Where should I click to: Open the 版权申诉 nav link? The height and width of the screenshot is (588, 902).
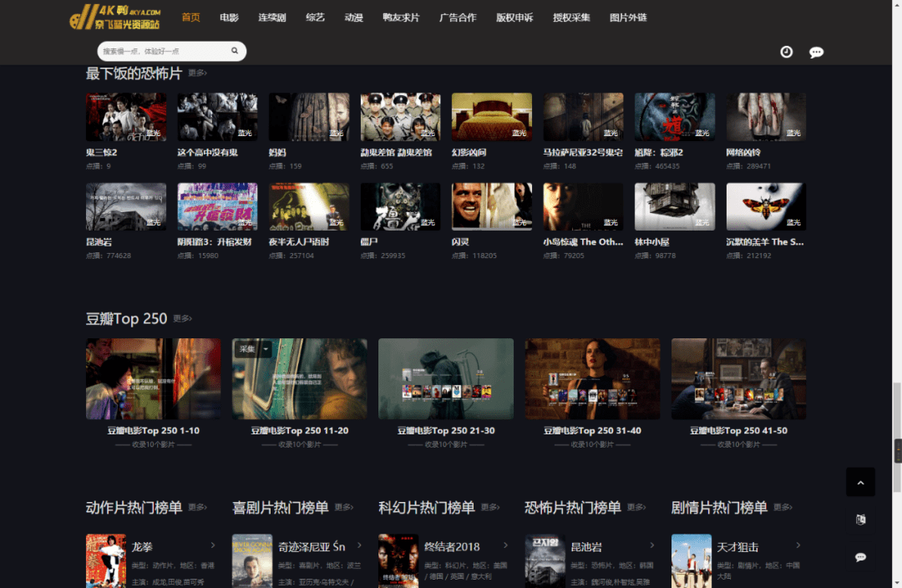tap(514, 18)
